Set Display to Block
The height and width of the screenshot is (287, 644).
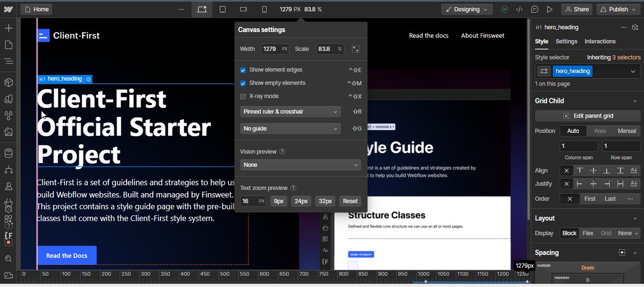[x=569, y=233]
